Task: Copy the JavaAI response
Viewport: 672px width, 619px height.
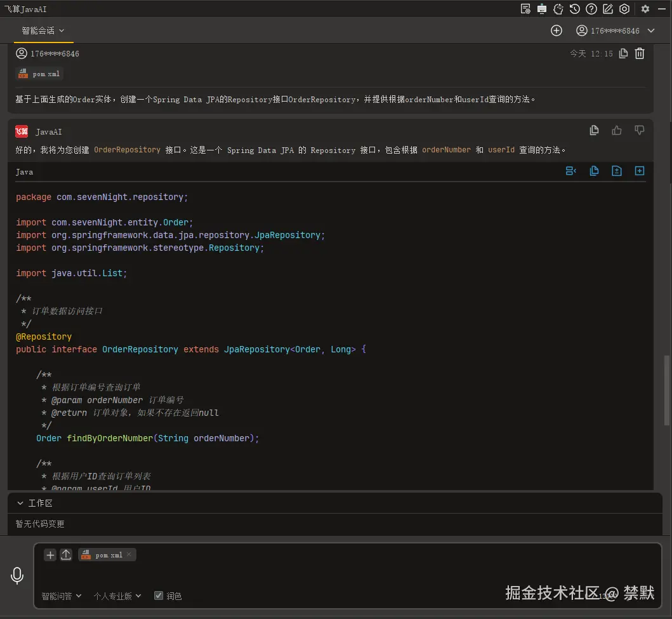Action: coord(594,130)
